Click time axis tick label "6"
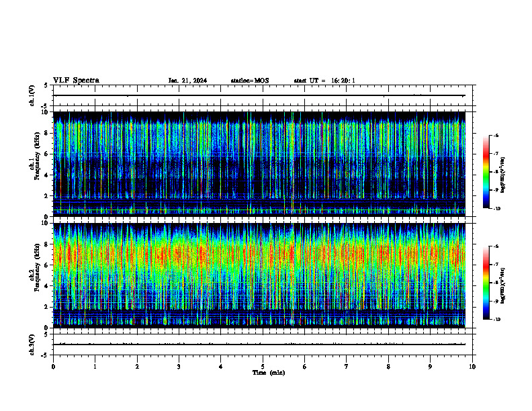The width and height of the screenshot is (532, 411). click(304, 367)
